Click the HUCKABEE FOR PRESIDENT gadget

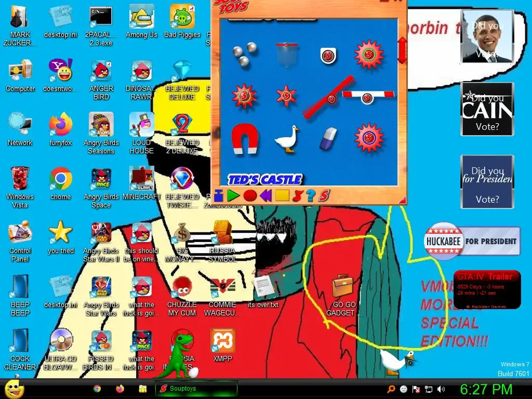[472, 241]
